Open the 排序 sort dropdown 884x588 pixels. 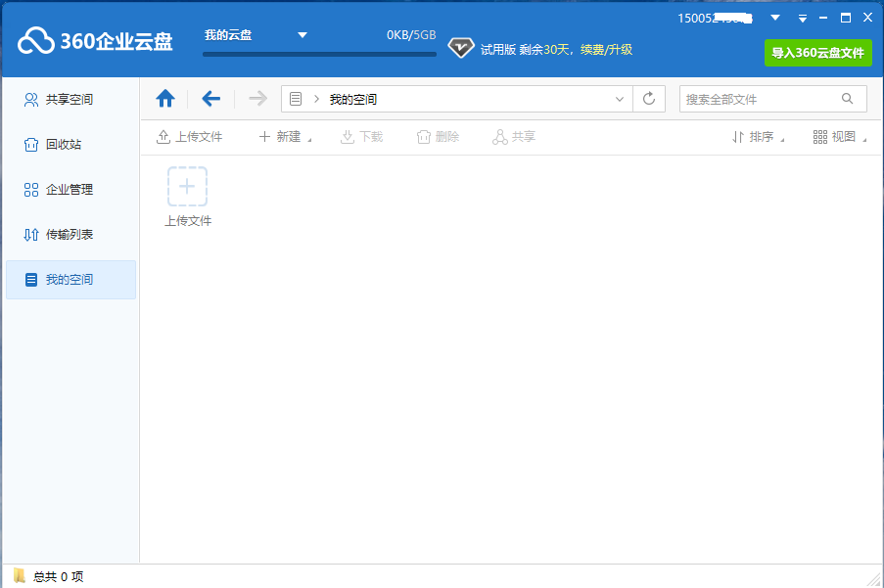coord(758,137)
